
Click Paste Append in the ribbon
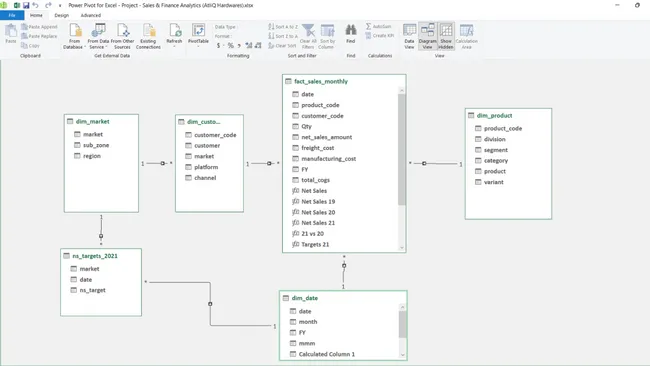[39, 27]
